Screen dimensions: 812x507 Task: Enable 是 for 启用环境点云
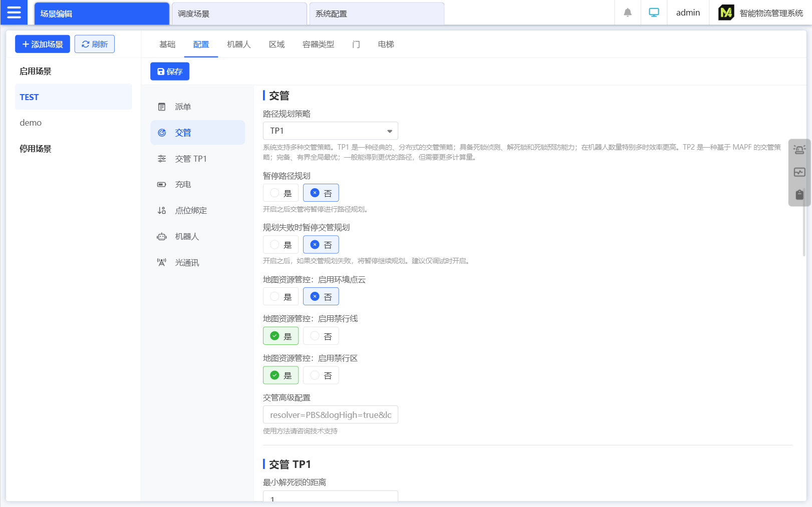tap(281, 297)
